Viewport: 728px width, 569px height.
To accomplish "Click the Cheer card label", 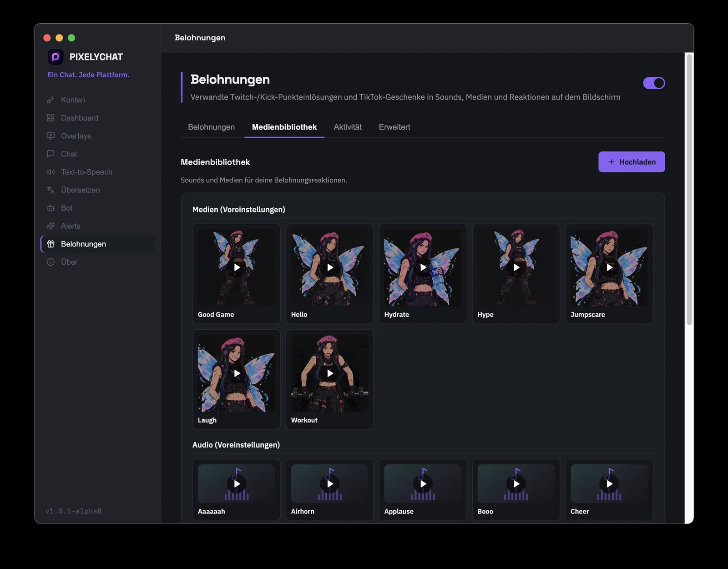I will tap(580, 511).
